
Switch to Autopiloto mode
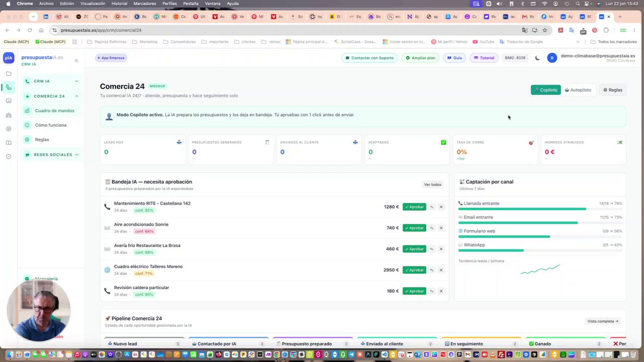click(x=578, y=90)
